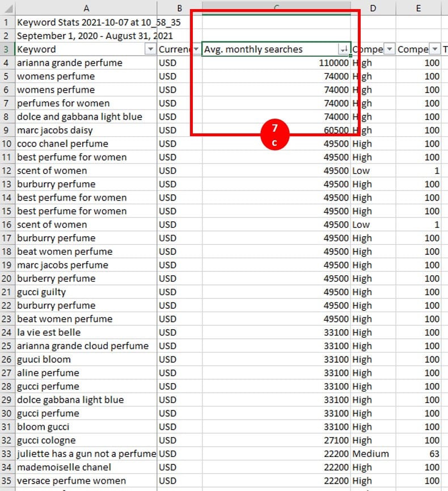Click the 'Avg. monthly searches' header cell

click(276, 49)
